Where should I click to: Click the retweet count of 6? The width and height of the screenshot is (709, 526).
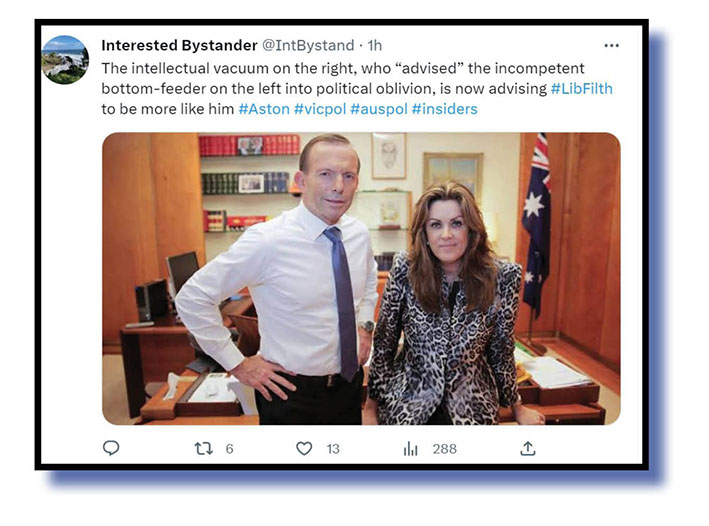tap(229, 449)
